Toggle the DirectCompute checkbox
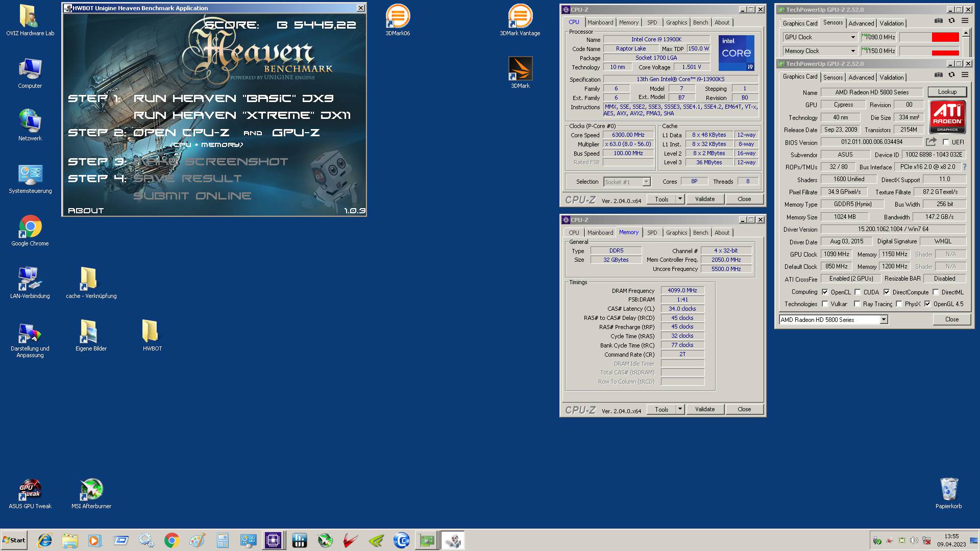This screenshot has width=980, height=551. [x=887, y=292]
